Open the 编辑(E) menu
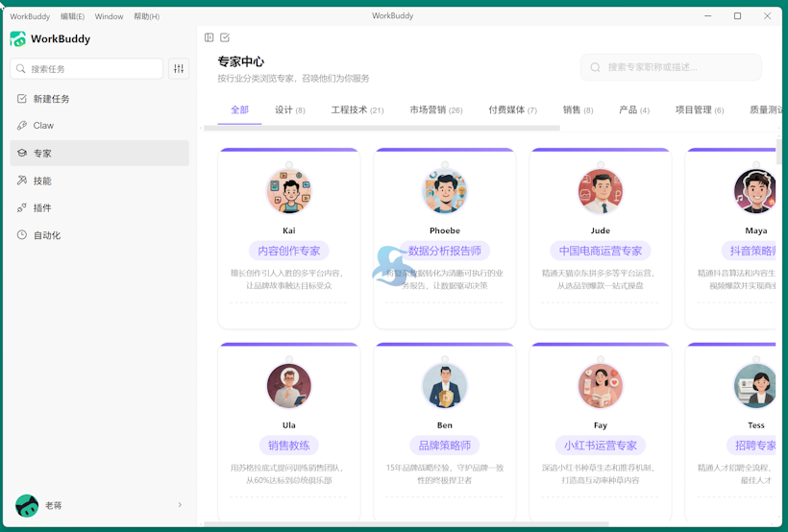Image resolution: width=788 pixels, height=532 pixels. (72, 16)
